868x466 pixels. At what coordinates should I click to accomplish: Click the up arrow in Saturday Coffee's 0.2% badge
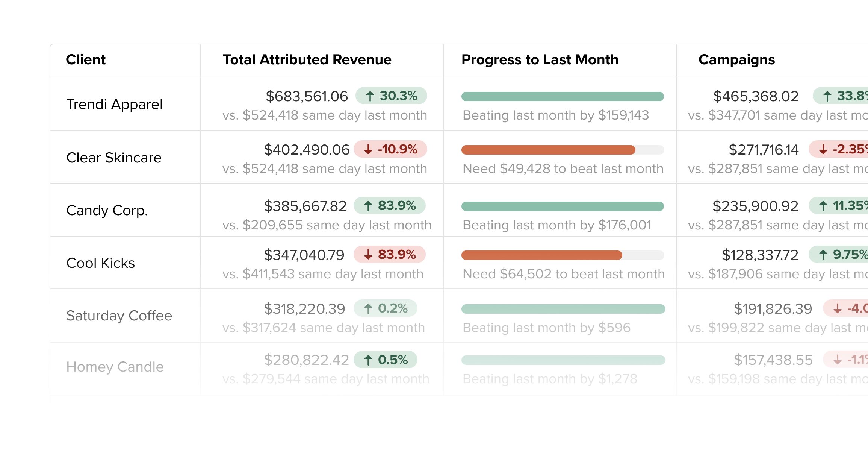[x=368, y=309]
